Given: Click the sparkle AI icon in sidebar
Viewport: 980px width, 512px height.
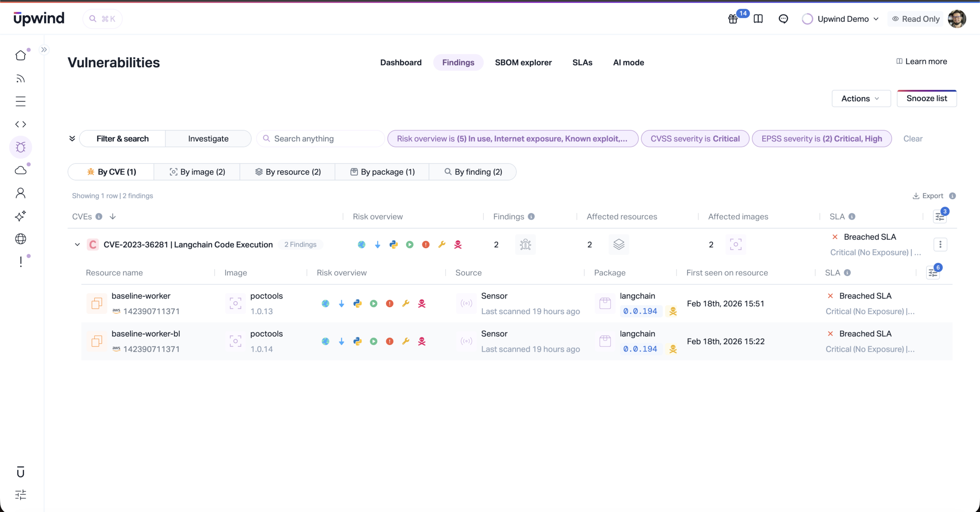Looking at the screenshot, I should (x=21, y=216).
